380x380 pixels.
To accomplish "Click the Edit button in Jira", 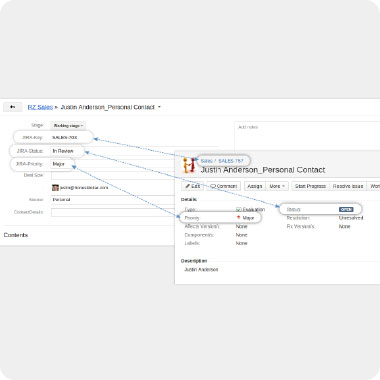I will pos(193,186).
